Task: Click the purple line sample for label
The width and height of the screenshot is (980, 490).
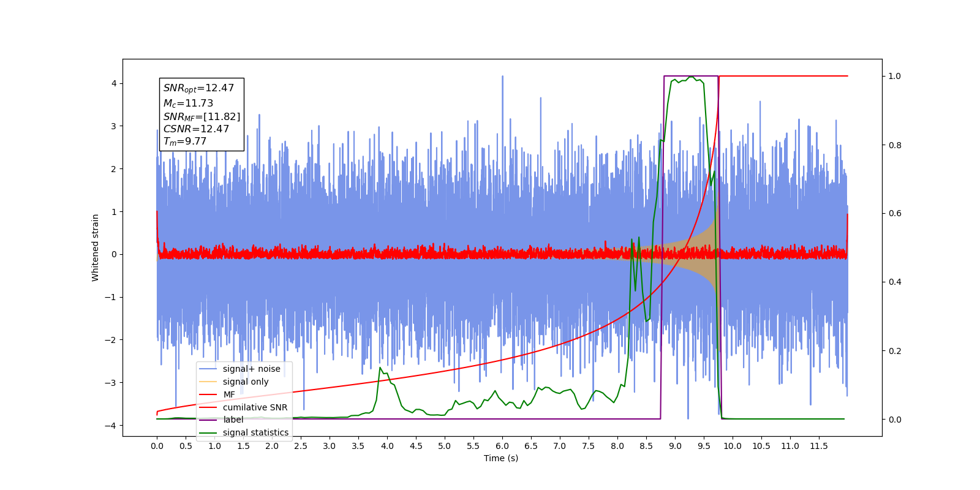Action: click(x=209, y=420)
